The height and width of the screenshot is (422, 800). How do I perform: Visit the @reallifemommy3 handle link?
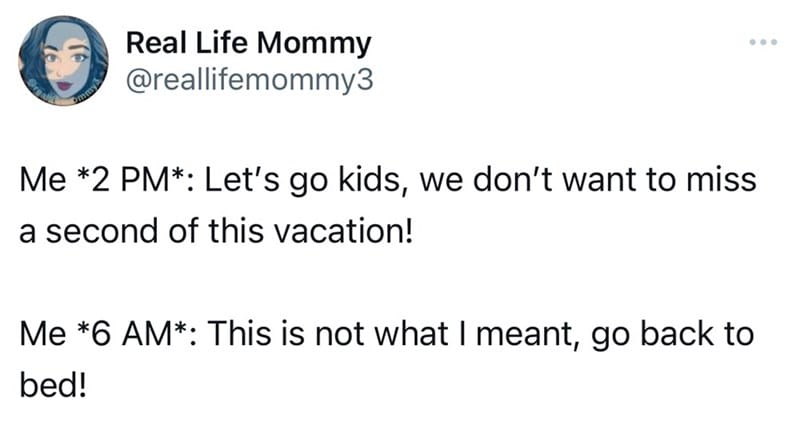point(249,80)
